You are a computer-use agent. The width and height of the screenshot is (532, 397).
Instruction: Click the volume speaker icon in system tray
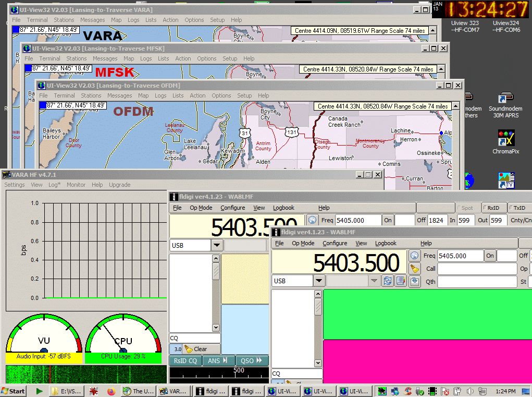(470, 391)
